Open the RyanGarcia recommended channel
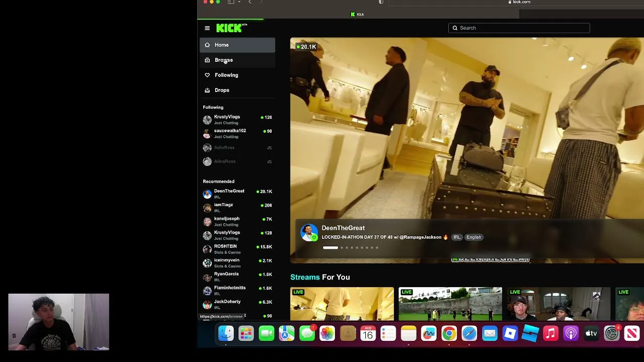The height and width of the screenshot is (362, 644). click(x=237, y=277)
